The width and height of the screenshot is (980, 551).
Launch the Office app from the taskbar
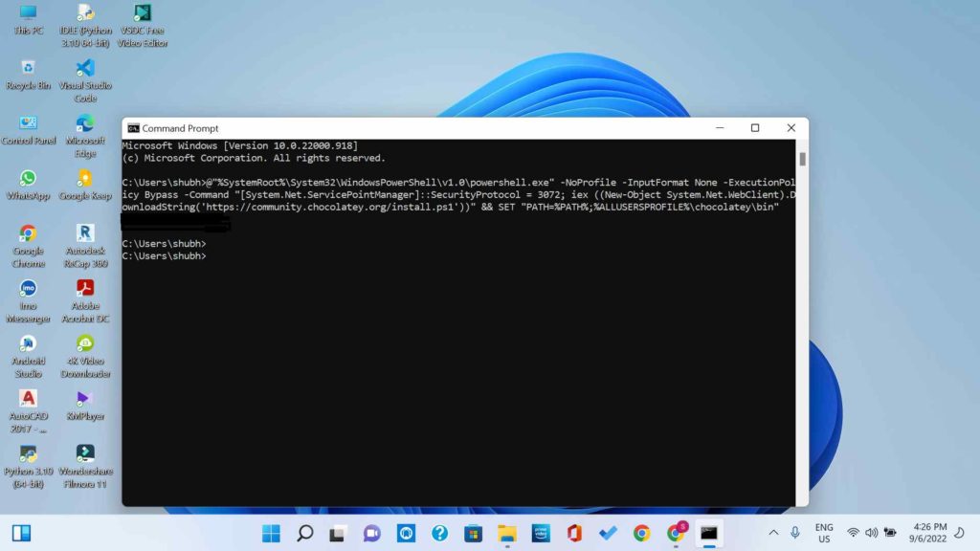pyautogui.click(x=574, y=533)
